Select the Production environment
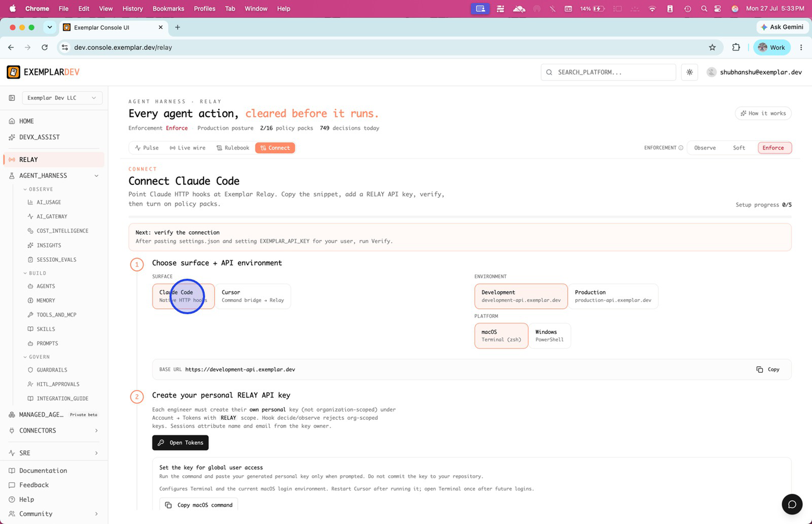Image resolution: width=812 pixels, height=524 pixels. point(613,296)
